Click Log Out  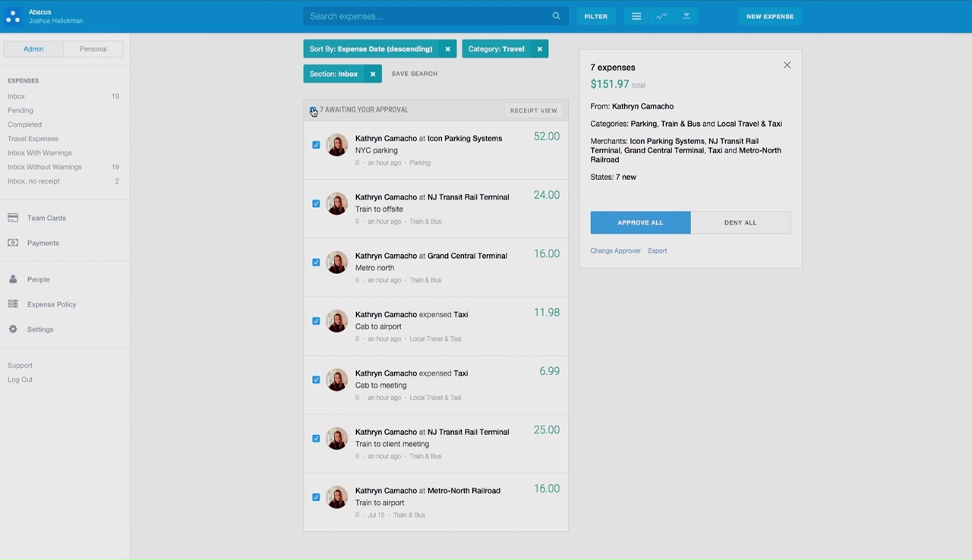[20, 379]
